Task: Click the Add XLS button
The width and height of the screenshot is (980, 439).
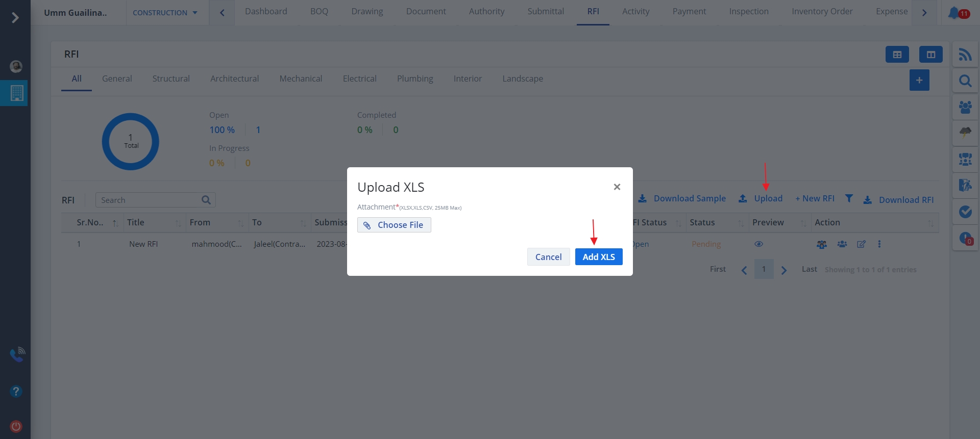Action: click(598, 257)
